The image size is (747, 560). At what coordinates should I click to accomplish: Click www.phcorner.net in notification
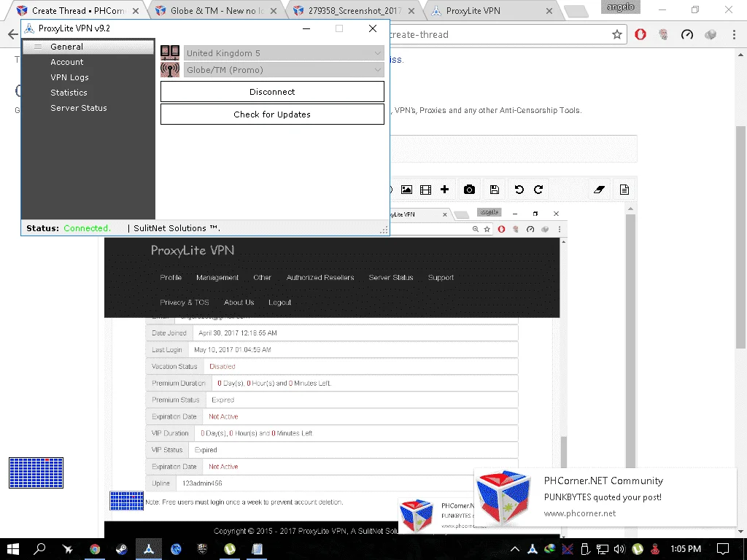pos(580,513)
